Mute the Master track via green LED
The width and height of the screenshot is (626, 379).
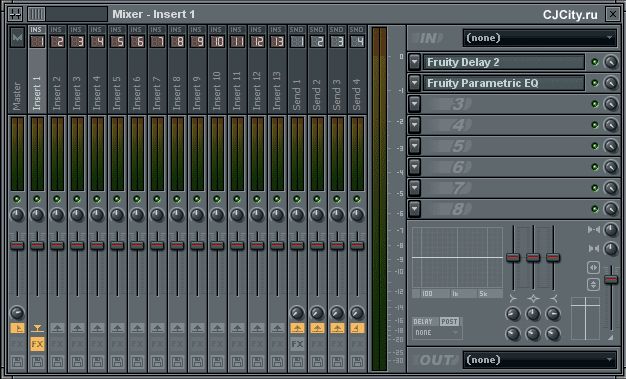[17, 199]
